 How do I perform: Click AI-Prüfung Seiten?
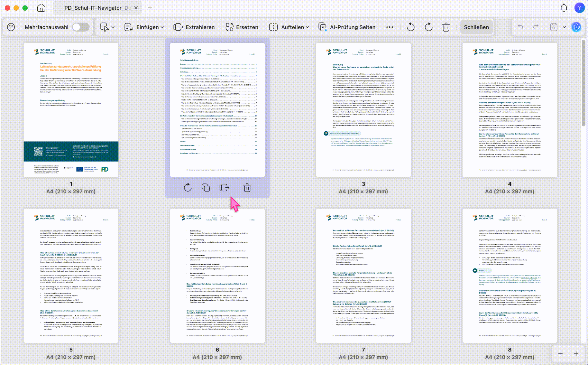pyautogui.click(x=347, y=27)
